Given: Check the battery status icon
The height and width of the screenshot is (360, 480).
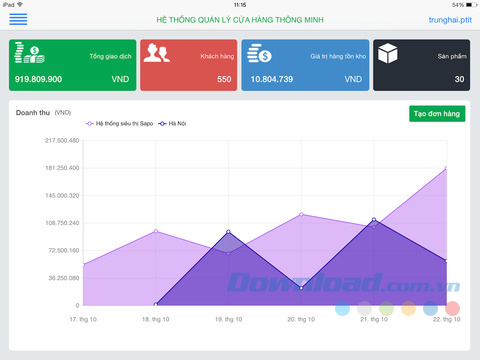Looking at the screenshot, I should (x=471, y=5).
